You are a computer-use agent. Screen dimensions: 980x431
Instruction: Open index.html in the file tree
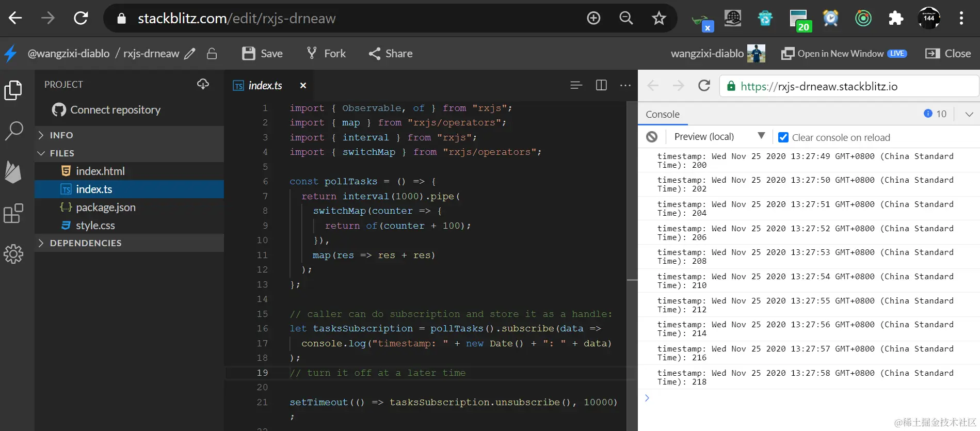129,171
